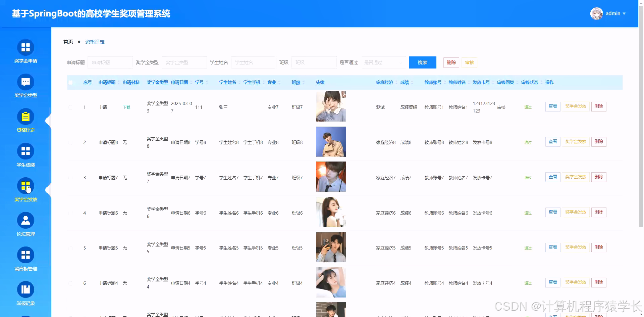Click the sort arrows on 学号 column
The height and width of the screenshot is (317, 644).
point(207,82)
